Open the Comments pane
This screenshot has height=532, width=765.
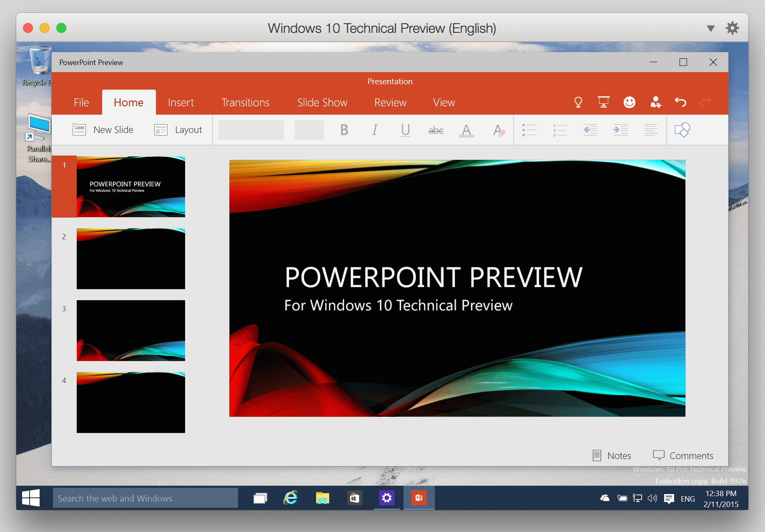pyautogui.click(x=683, y=456)
